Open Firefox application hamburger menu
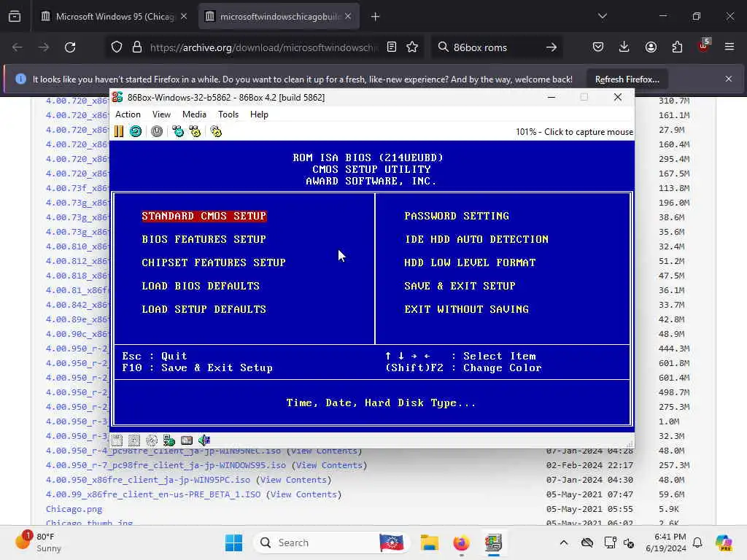 coord(729,47)
